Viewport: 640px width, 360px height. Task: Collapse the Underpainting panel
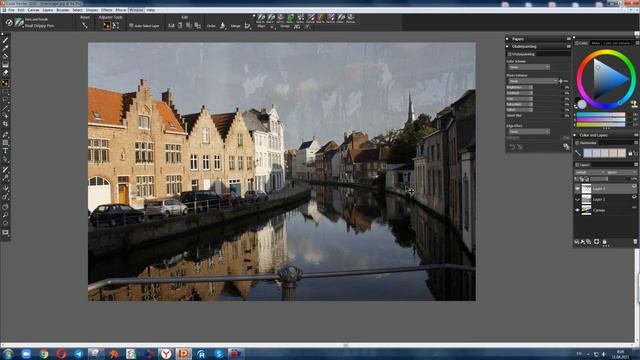click(507, 47)
